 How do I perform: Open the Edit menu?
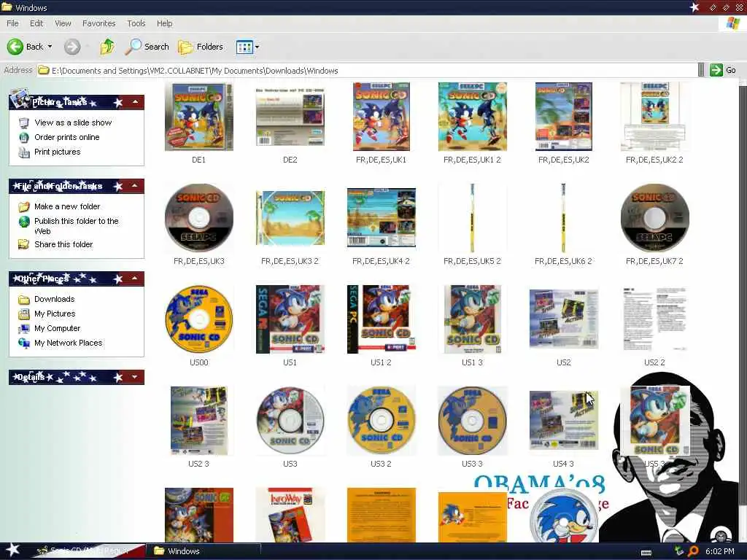[36, 23]
